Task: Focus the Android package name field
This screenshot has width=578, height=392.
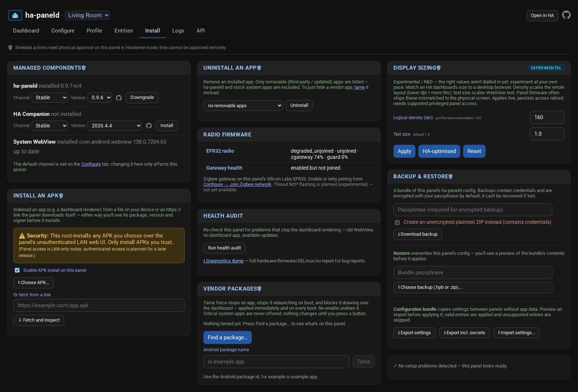Action: 276,362
